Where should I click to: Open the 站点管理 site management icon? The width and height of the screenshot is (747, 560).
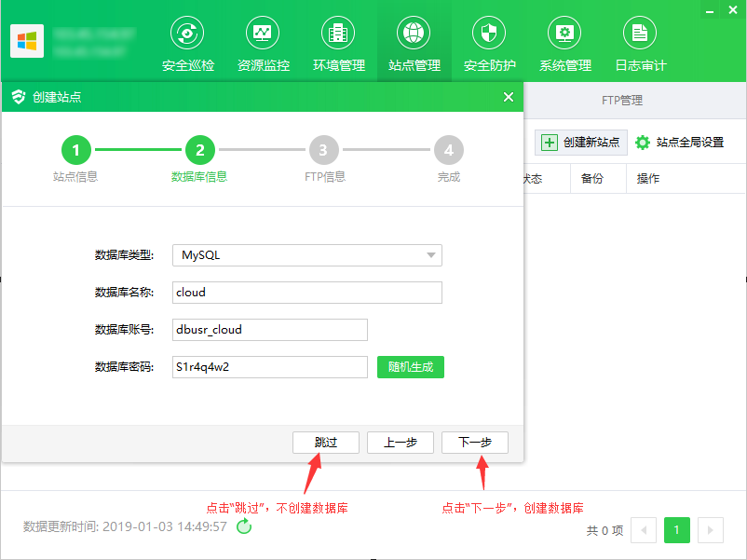tap(414, 33)
